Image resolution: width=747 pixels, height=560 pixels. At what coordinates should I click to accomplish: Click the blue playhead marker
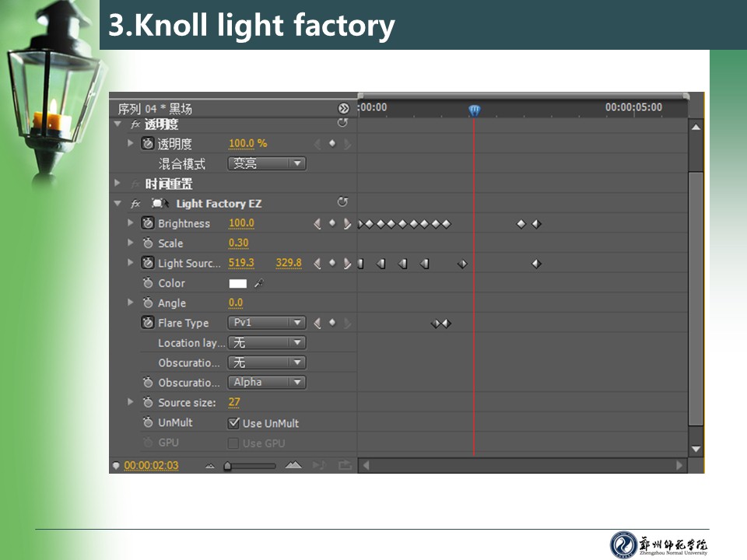[474, 110]
